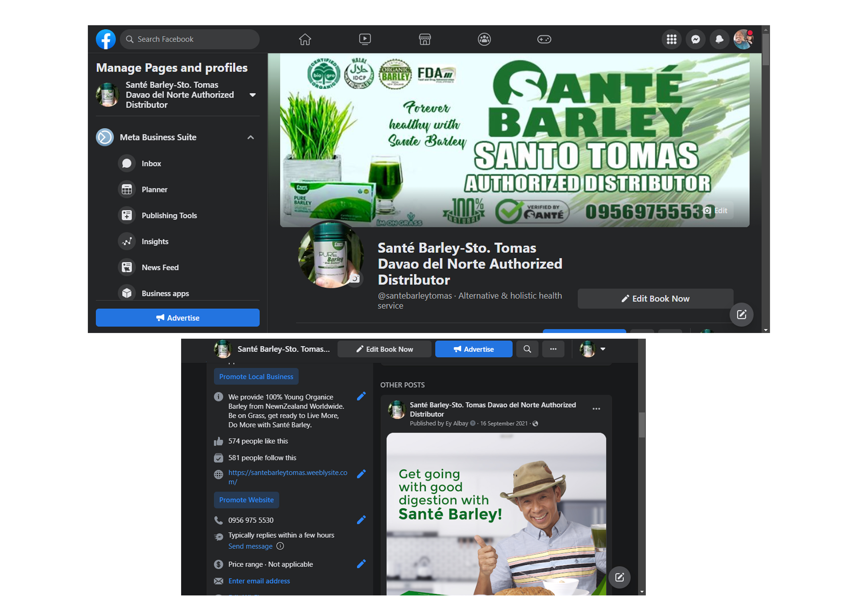
Task: Open Inbox in Meta Business Suite
Action: 151,163
